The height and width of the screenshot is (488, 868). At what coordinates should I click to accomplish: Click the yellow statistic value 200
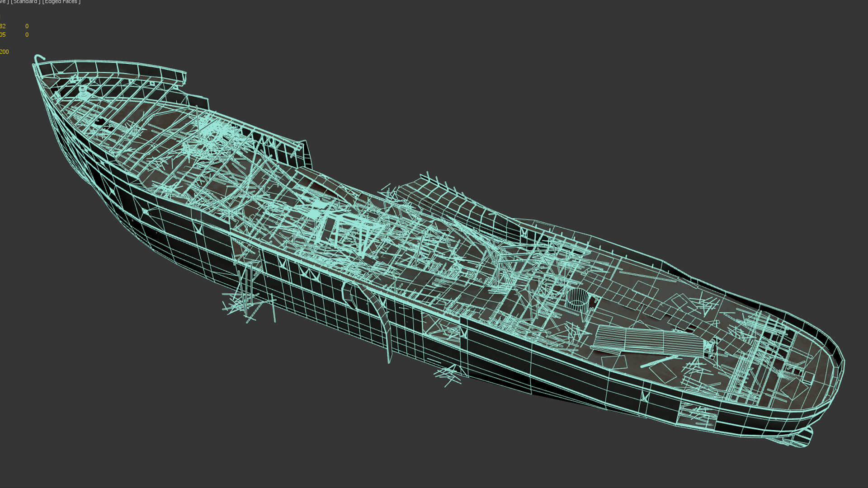coord(5,52)
